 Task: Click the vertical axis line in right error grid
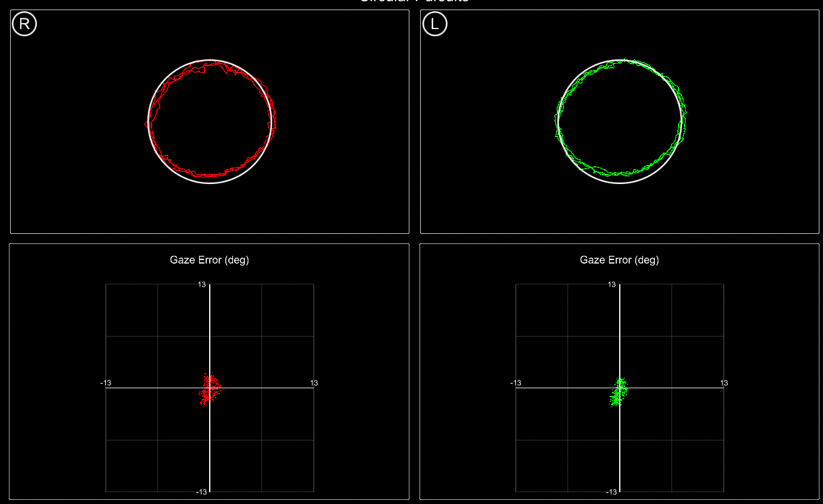click(620, 332)
